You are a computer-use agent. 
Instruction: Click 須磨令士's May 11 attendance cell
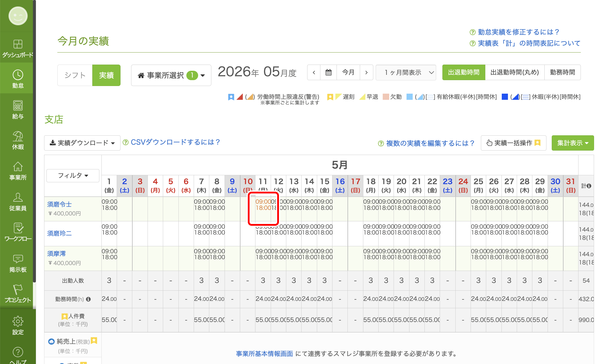point(263,209)
